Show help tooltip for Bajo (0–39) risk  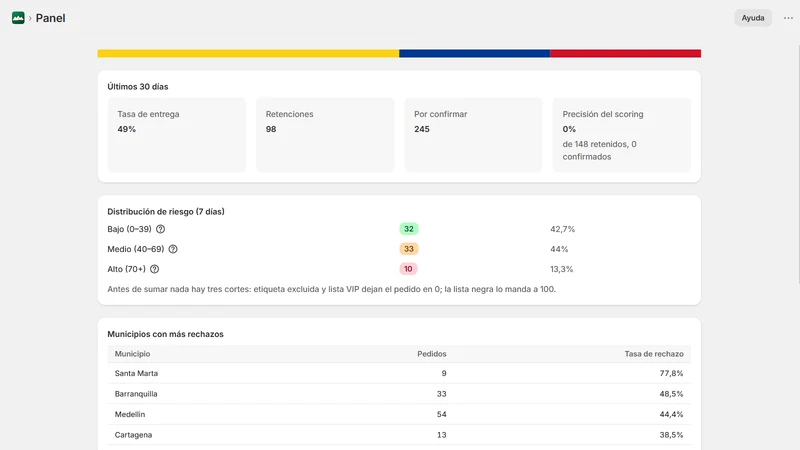point(160,229)
